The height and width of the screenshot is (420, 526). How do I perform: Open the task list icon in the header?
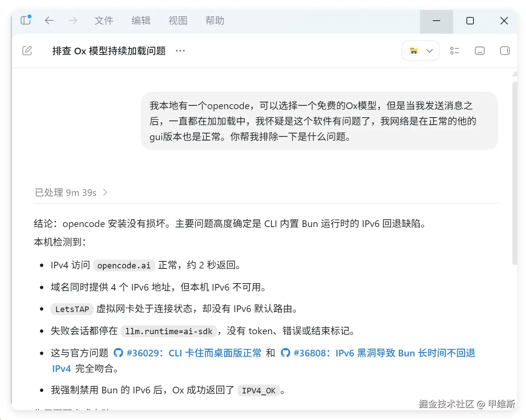(x=455, y=51)
